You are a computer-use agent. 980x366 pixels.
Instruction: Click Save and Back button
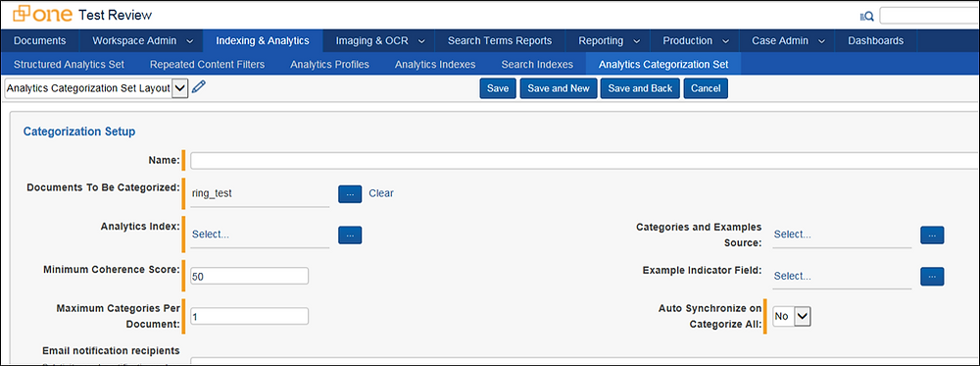point(640,88)
